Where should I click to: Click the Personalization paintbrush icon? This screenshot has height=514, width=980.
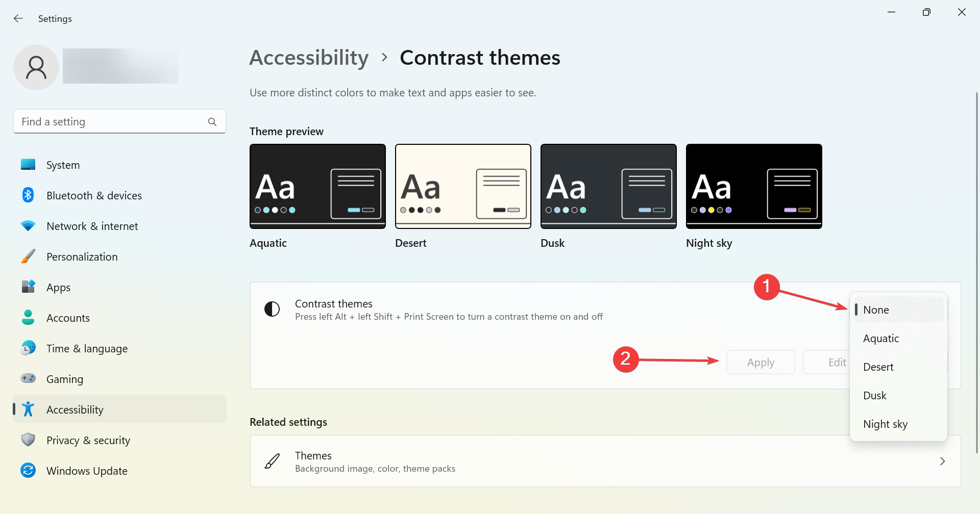[x=28, y=256]
